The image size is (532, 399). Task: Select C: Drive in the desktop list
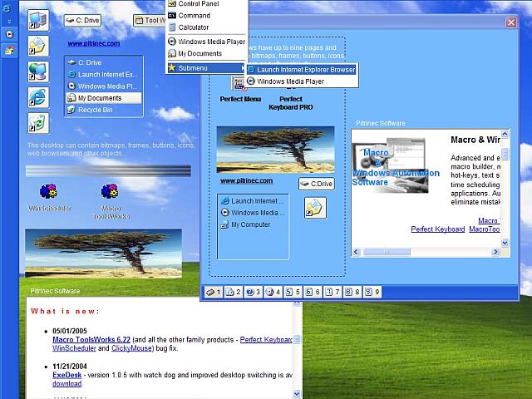click(x=104, y=62)
